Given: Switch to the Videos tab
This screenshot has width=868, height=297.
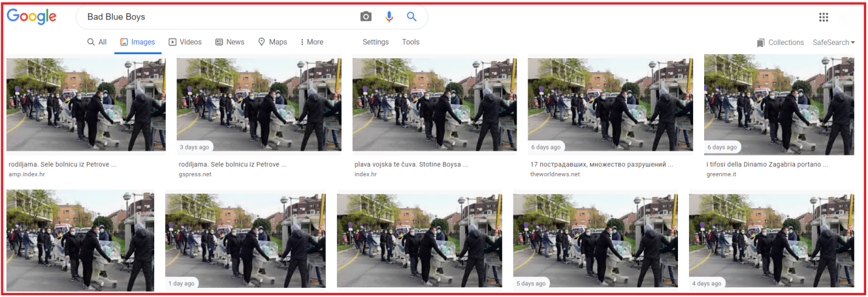Looking at the screenshot, I should tap(185, 42).
